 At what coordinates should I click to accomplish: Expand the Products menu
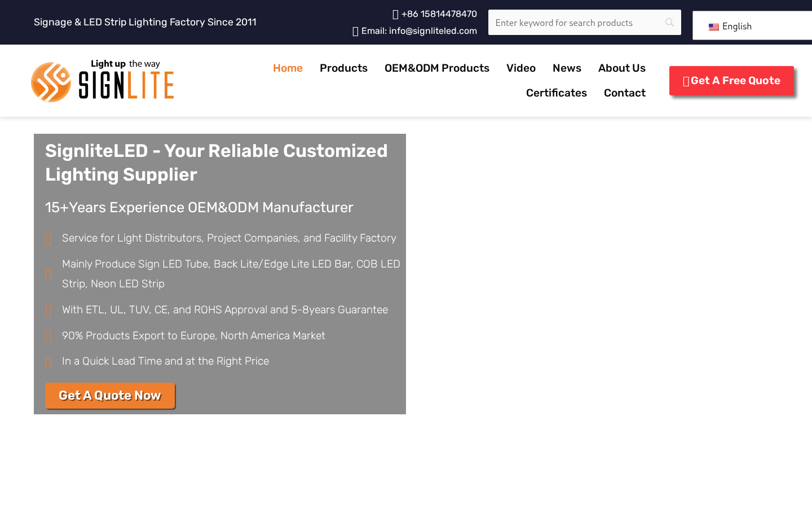click(x=343, y=68)
